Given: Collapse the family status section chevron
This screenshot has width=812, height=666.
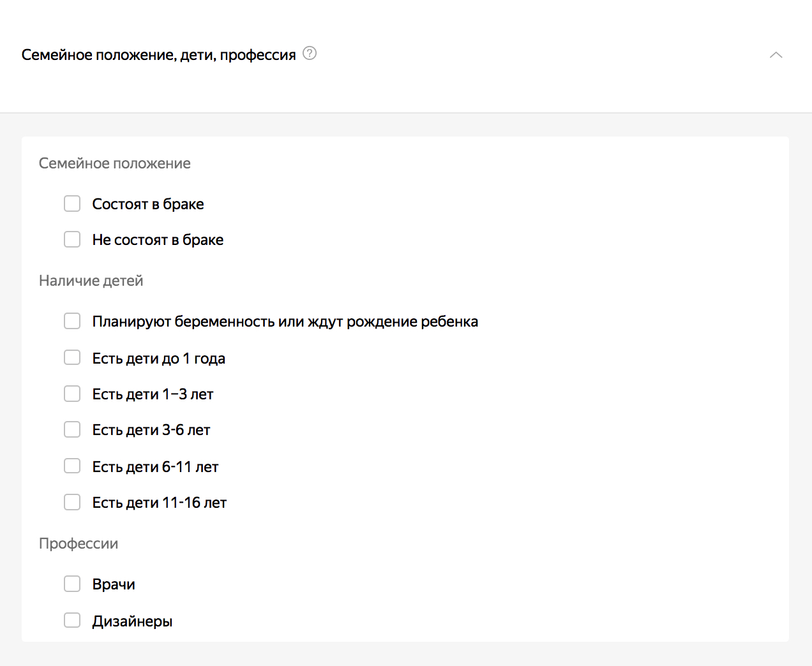Looking at the screenshot, I should [776, 55].
